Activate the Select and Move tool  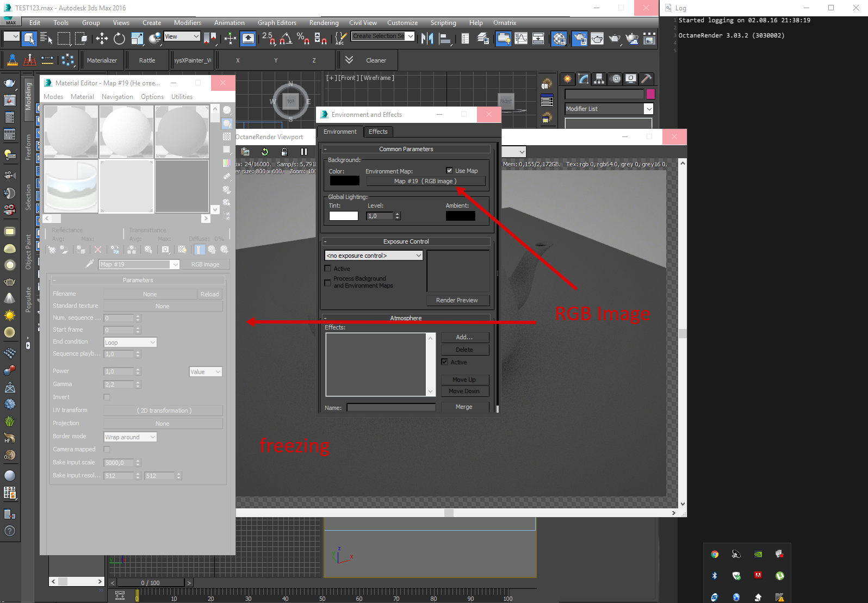pos(102,38)
